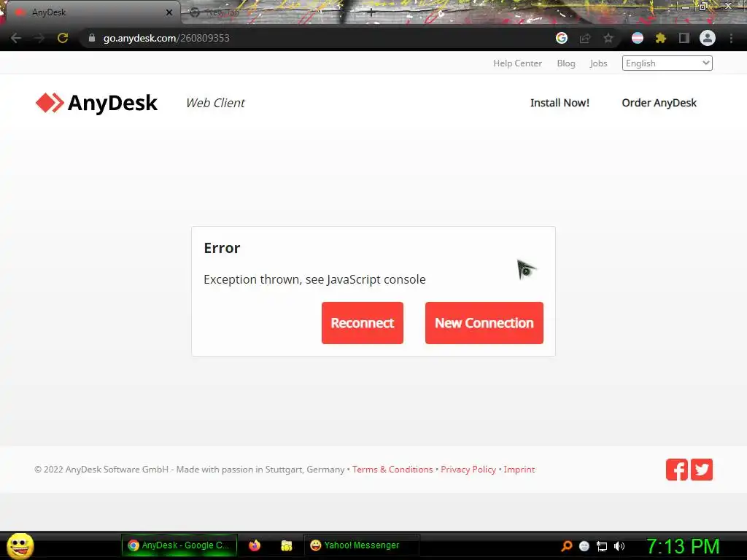
Task: Click the orange search tray icon
Action: [x=567, y=546]
